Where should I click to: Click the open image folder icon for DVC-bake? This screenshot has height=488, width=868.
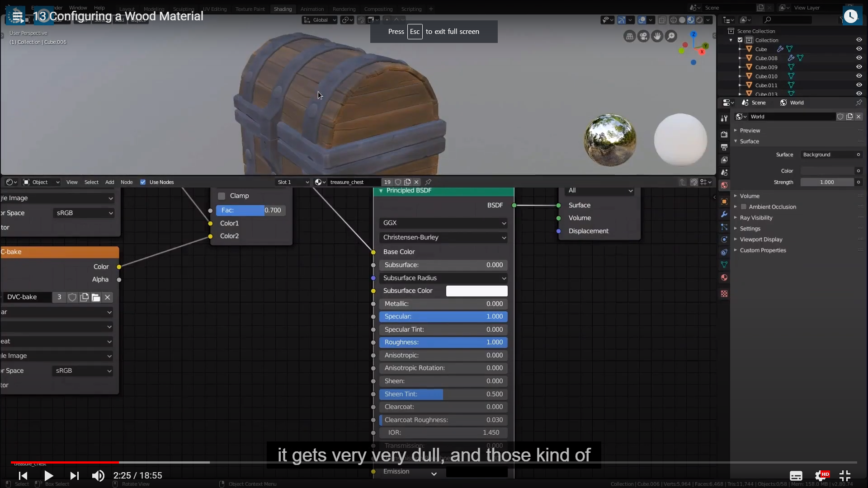tap(96, 297)
